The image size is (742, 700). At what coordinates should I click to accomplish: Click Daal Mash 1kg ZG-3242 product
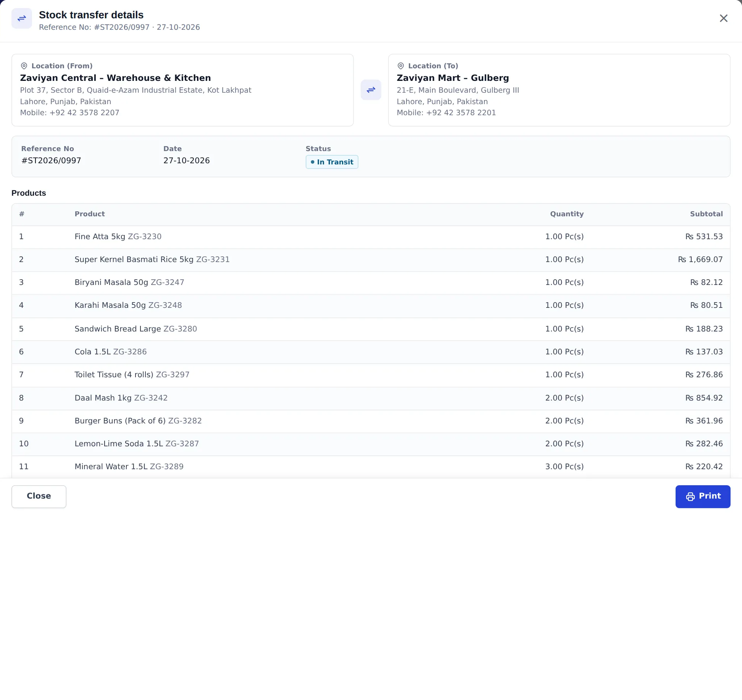coord(121,398)
